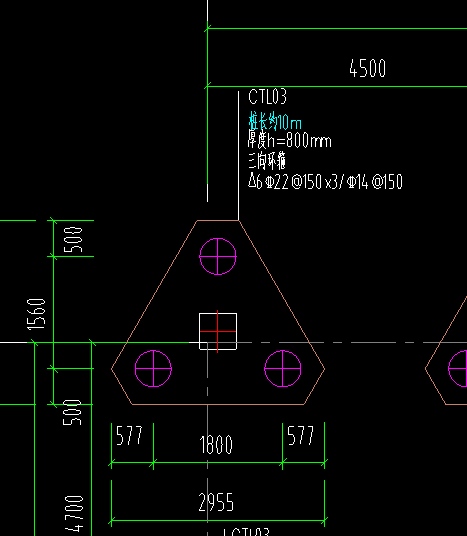Click the 4700 vertical dimension text
Image resolution: width=467 pixels, height=536 pixels.
pyautogui.click(x=74, y=514)
